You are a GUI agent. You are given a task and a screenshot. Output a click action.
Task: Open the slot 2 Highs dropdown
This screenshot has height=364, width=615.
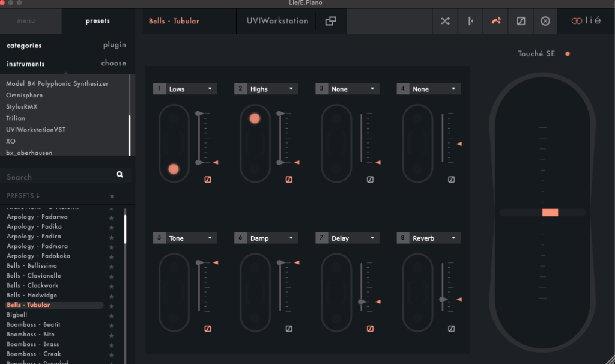point(266,89)
